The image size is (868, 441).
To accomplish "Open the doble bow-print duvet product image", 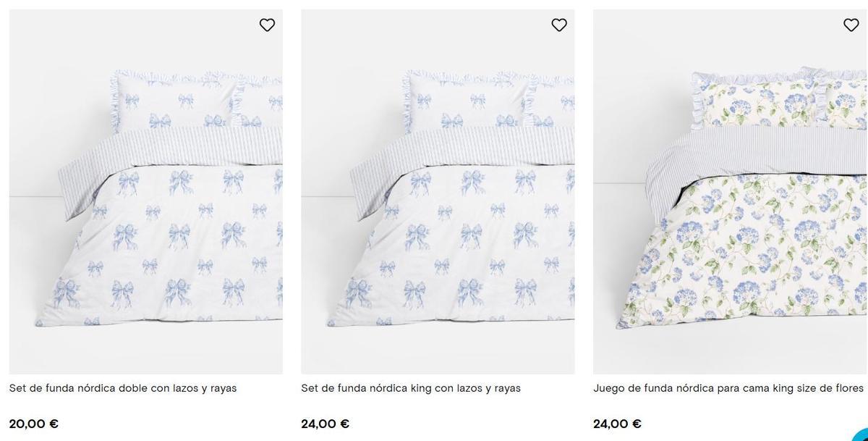I will (x=145, y=217).
